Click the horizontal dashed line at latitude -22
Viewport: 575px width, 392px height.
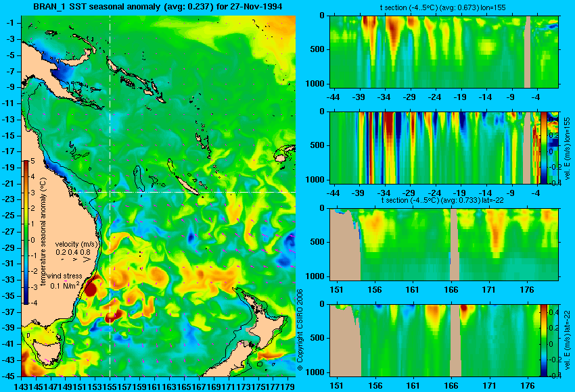tap(183, 192)
